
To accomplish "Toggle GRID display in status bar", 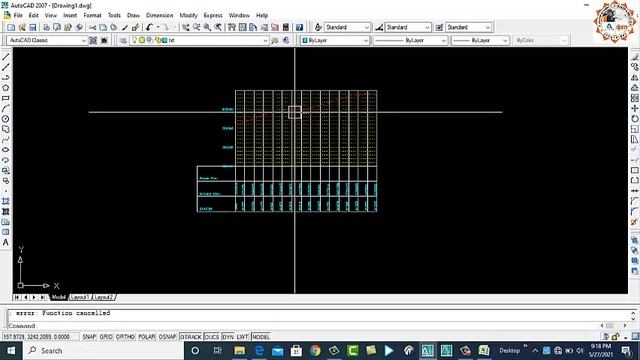I will (106, 337).
